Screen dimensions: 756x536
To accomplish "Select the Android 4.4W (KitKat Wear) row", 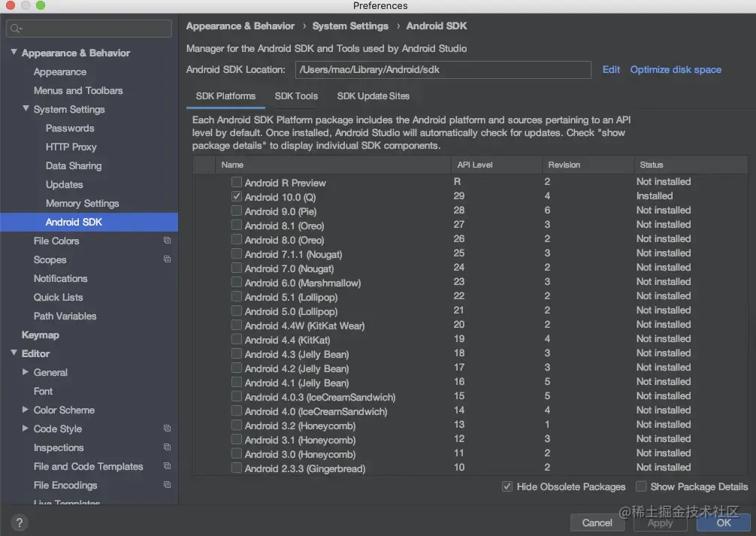I will coord(470,326).
